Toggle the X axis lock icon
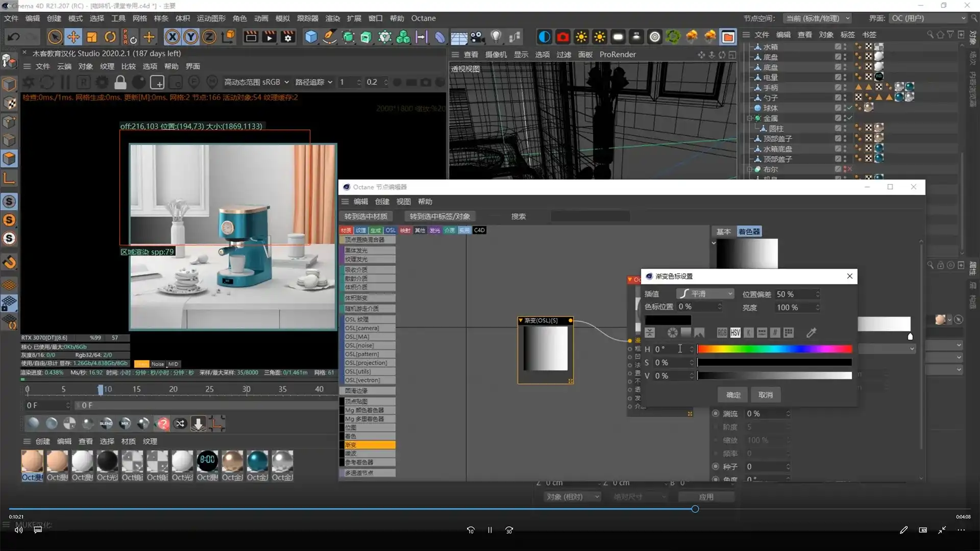 pyautogui.click(x=173, y=37)
